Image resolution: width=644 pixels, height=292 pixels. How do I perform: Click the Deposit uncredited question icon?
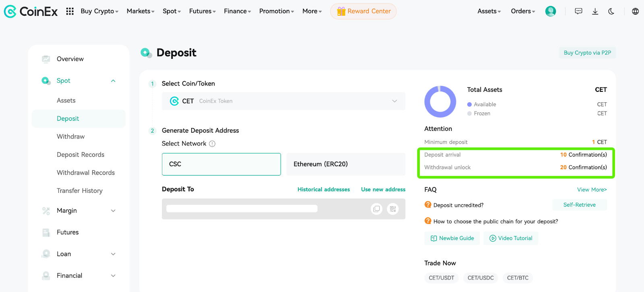click(428, 205)
